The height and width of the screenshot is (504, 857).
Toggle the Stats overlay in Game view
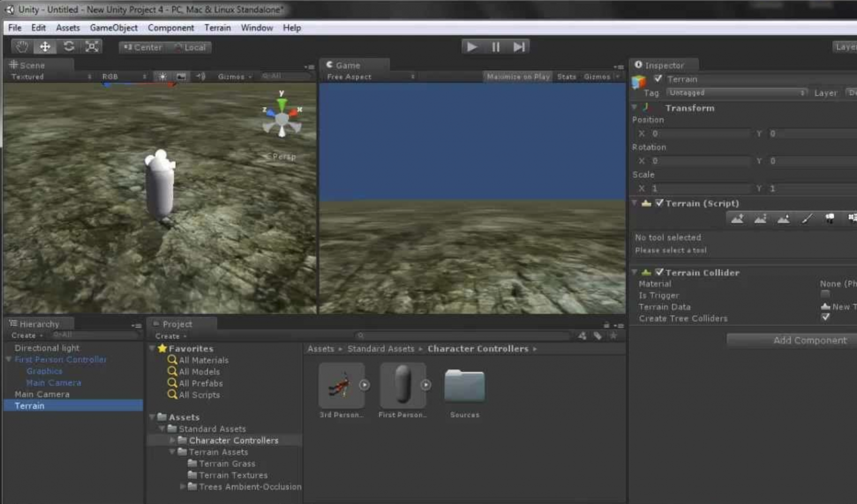tap(566, 77)
